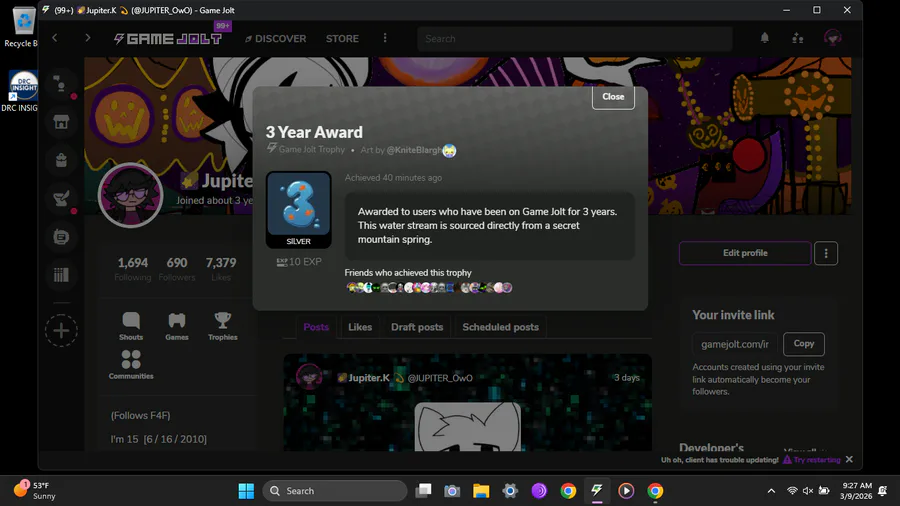Open the media player taskbar icon
This screenshot has width=900, height=506.
pos(626,491)
